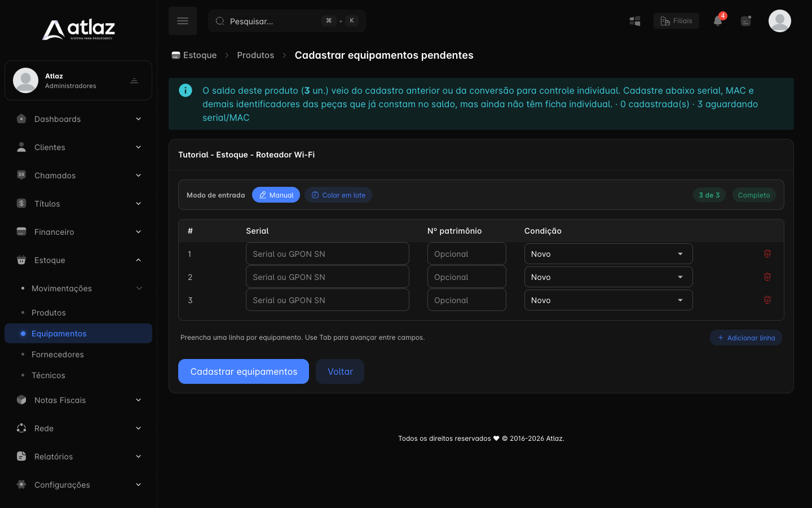This screenshot has width=812, height=508.
Task: Focus the Pesquisar search box
Action: point(287,21)
